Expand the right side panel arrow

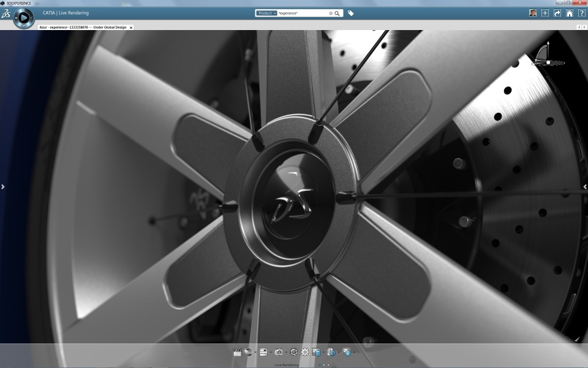pyautogui.click(x=585, y=186)
